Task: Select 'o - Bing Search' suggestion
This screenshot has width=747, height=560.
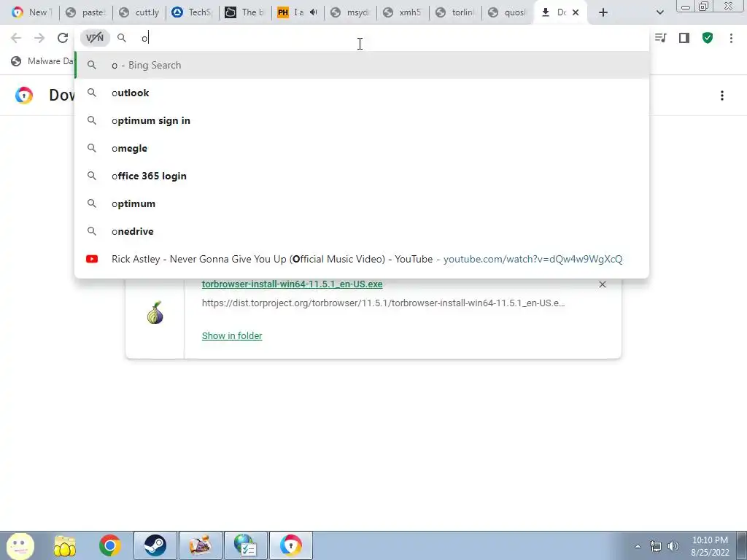Action: tap(362, 65)
